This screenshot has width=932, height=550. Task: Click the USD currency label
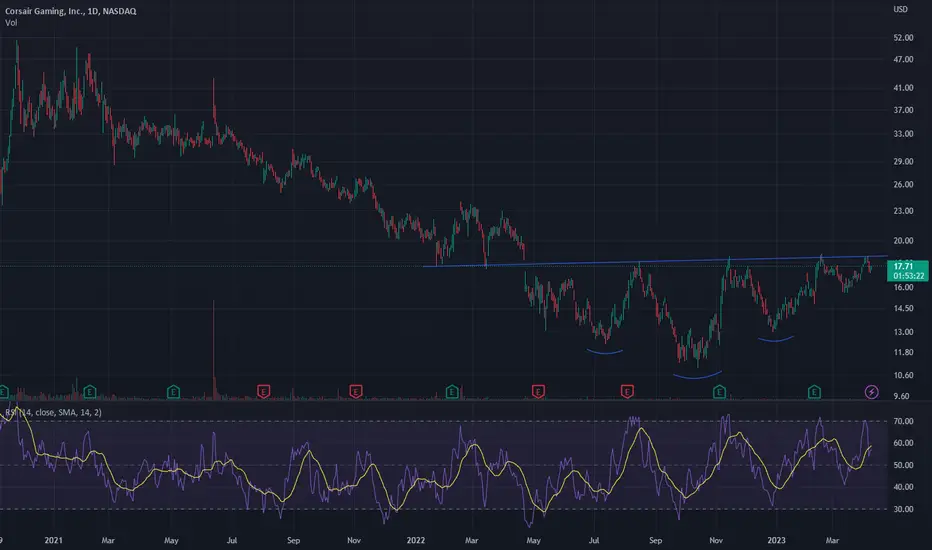(x=900, y=10)
